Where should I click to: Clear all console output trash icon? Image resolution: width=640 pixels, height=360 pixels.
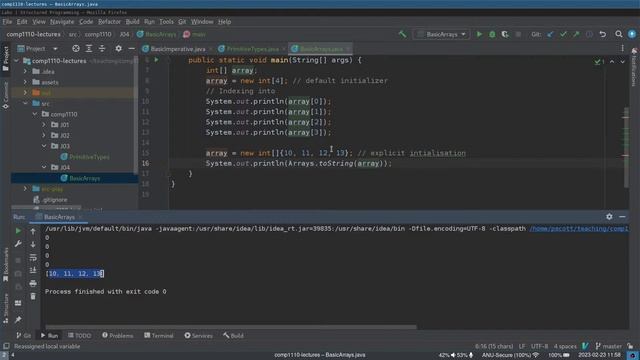click(x=33, y=296)
